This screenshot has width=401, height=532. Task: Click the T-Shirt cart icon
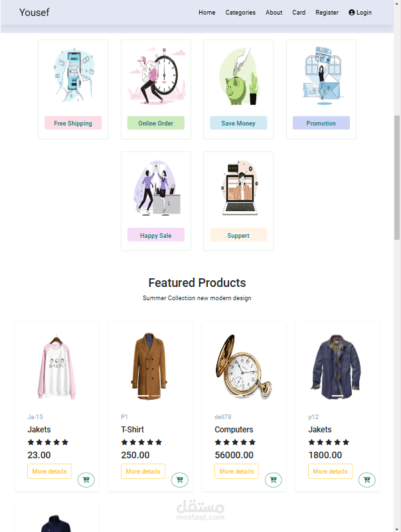[x=180, y=480]
